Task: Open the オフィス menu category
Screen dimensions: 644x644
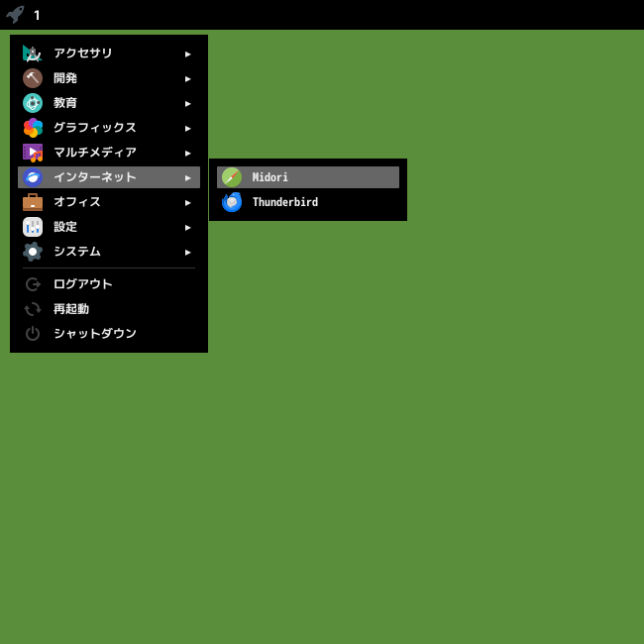Action: tap(109, 202)
